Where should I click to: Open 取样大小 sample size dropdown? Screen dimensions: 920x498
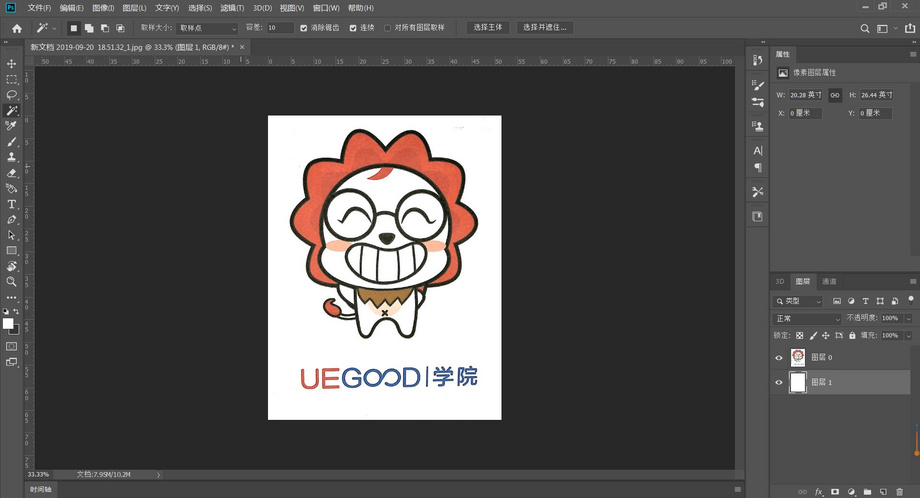point(207,28)
